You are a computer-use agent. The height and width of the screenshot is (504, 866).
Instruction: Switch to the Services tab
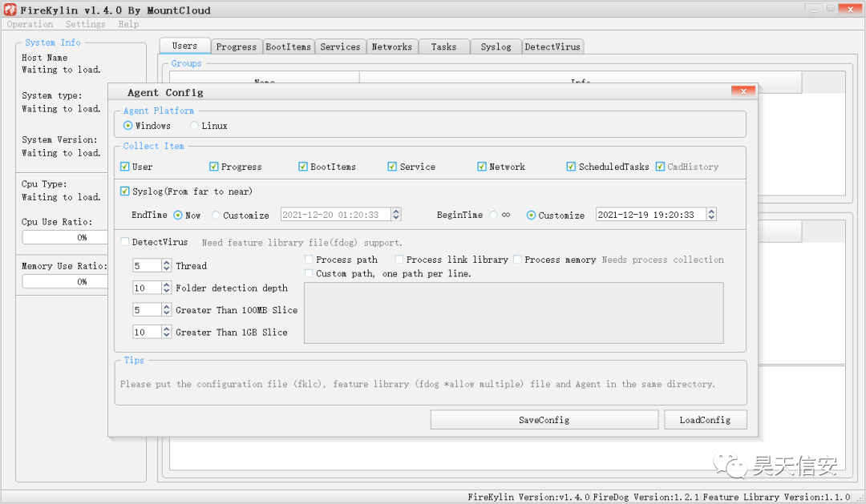tap(340, 47)
